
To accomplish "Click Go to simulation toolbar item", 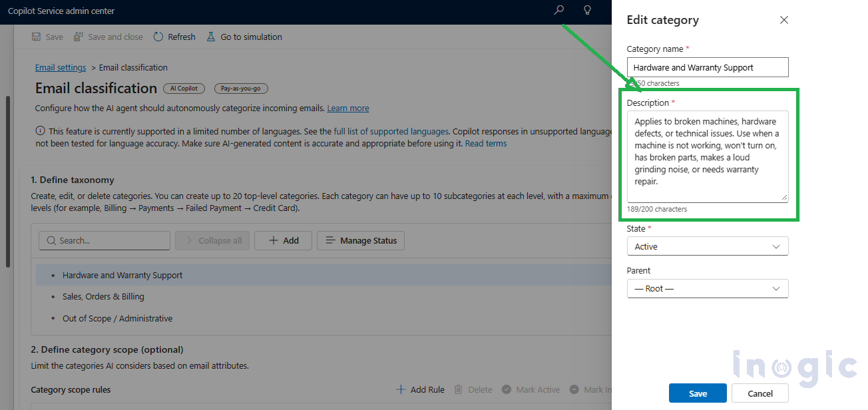I will [x=244, y=37].
